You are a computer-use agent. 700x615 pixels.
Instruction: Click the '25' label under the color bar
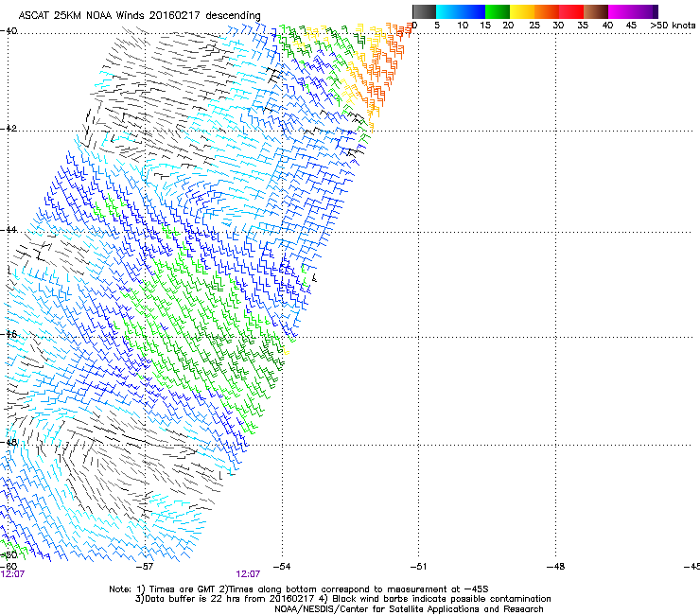click(534, 26)
